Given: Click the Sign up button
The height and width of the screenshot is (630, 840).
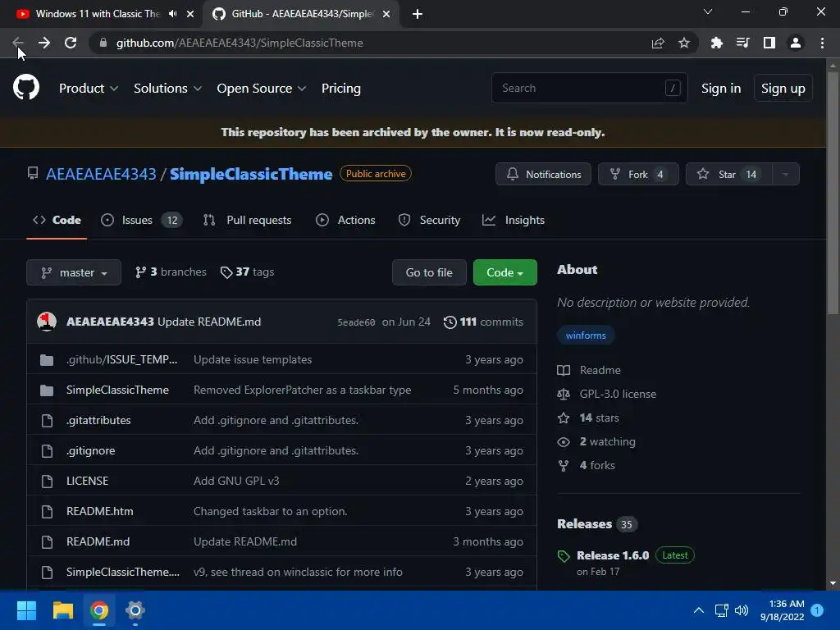Looking at the screenshot, I should [783, 89].
